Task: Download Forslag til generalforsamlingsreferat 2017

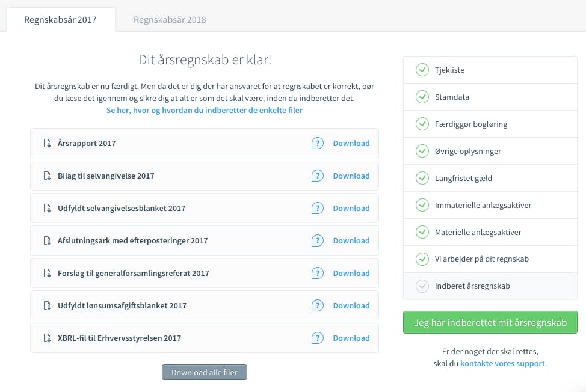Action: point(351,274)
